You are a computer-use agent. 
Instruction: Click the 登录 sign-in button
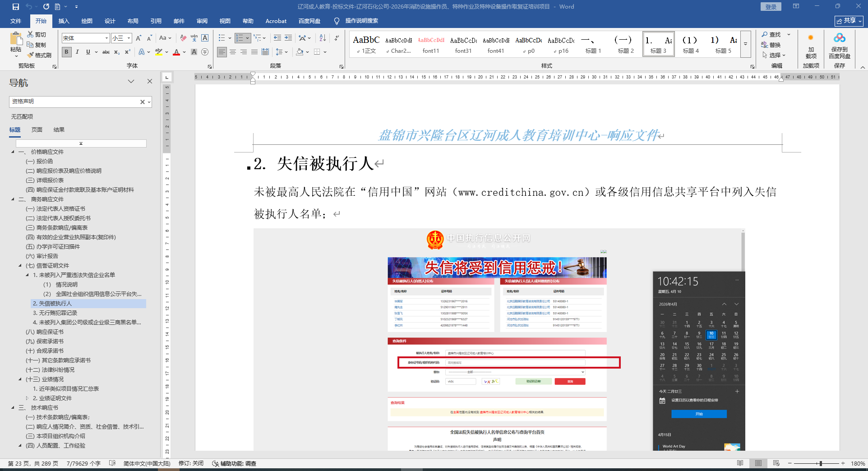point(771,7)
